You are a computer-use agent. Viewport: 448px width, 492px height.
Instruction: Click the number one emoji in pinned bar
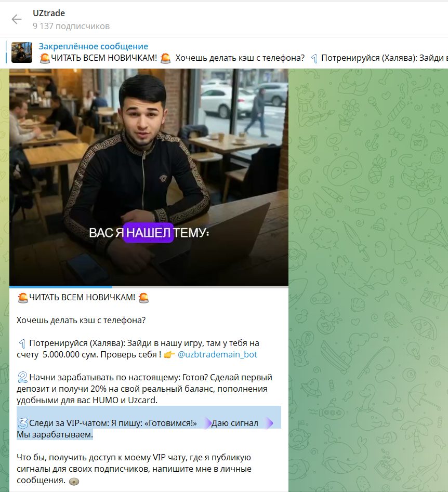(x=314, y=58)
